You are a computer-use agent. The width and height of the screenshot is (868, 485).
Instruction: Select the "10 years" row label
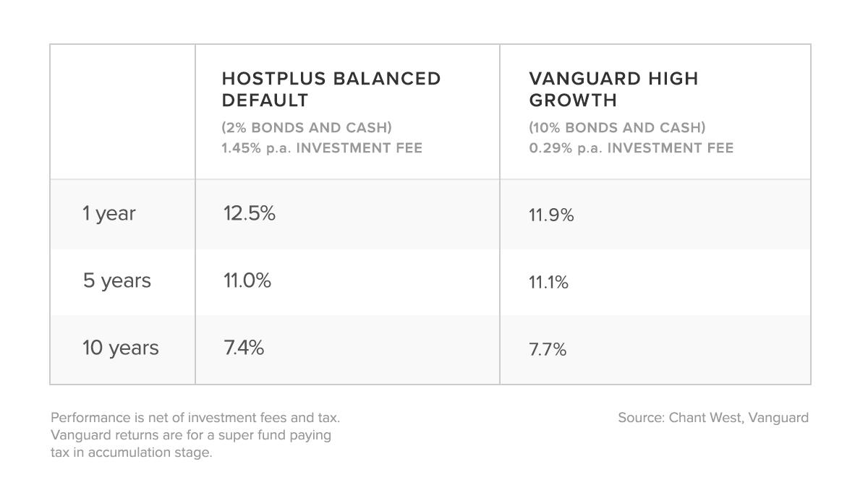[x=120, y=348]
